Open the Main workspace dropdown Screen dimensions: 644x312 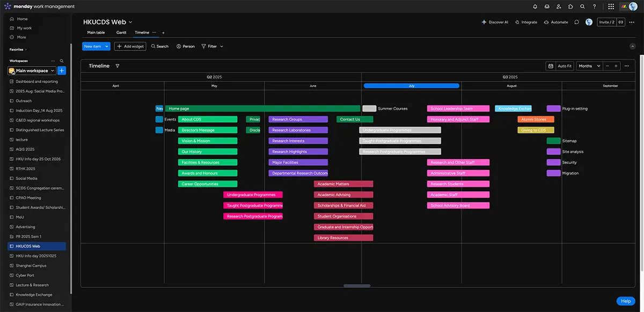pyautogui.click(x=32, y=71)
